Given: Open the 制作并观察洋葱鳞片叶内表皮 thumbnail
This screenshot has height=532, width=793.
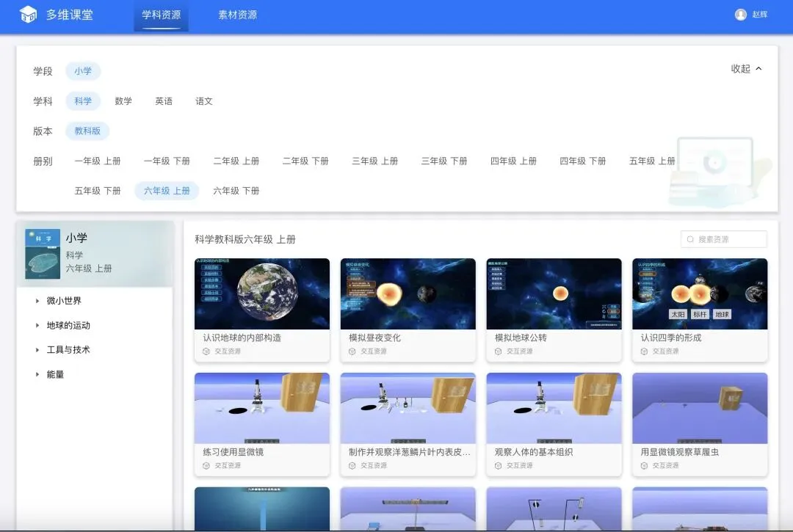Looking at the screenshot, I should click(408, 408).
